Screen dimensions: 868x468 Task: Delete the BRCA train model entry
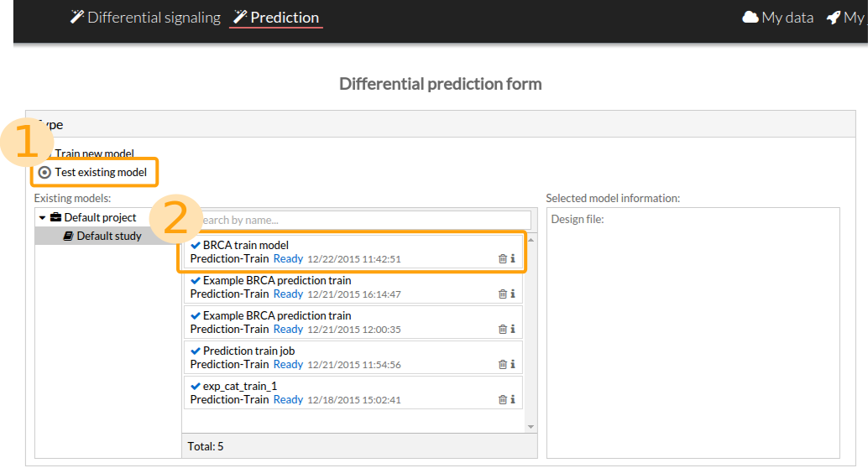[x=502, y=259]
